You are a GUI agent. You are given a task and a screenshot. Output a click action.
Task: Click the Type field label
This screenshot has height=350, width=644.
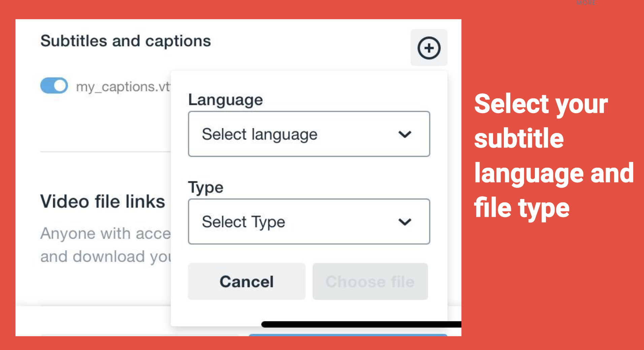[206, 187]
